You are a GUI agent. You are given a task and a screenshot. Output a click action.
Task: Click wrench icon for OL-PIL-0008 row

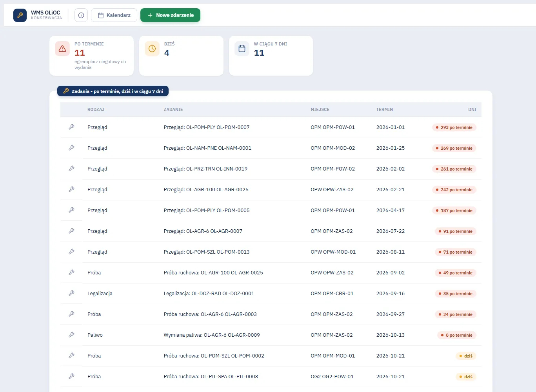(71, 376)
